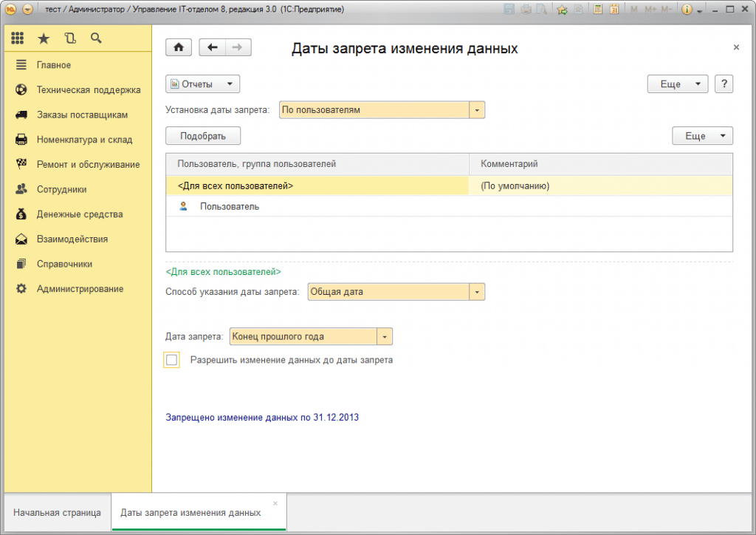Expand the Установка даты запрета dropdown arrow
The image size is (756, 535).
(477, 110)
